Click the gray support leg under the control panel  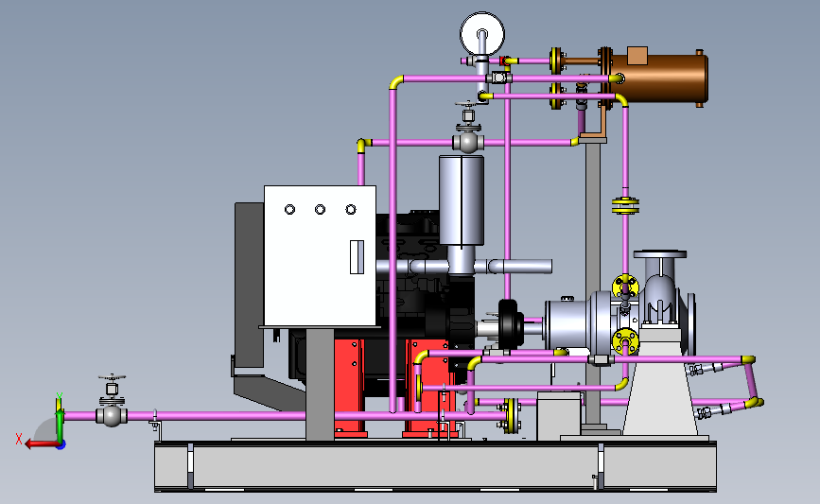click(x=320, y=384)
